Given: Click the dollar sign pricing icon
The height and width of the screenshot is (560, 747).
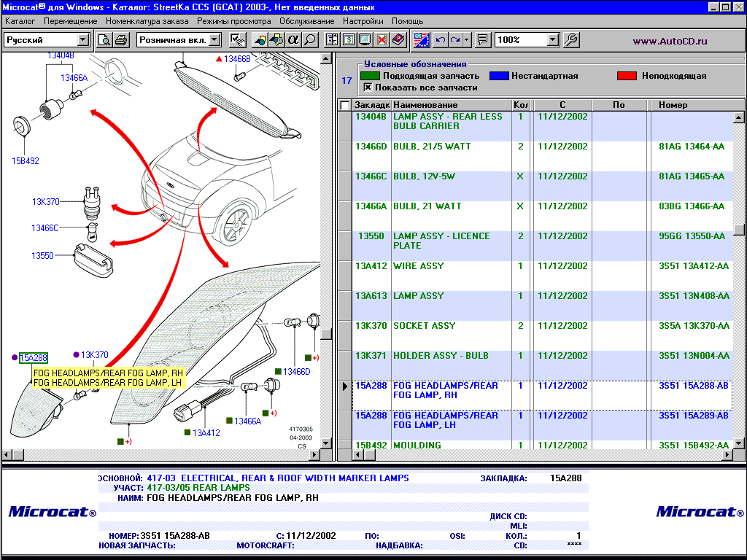Looking at the screenshot, I should 348,40.
